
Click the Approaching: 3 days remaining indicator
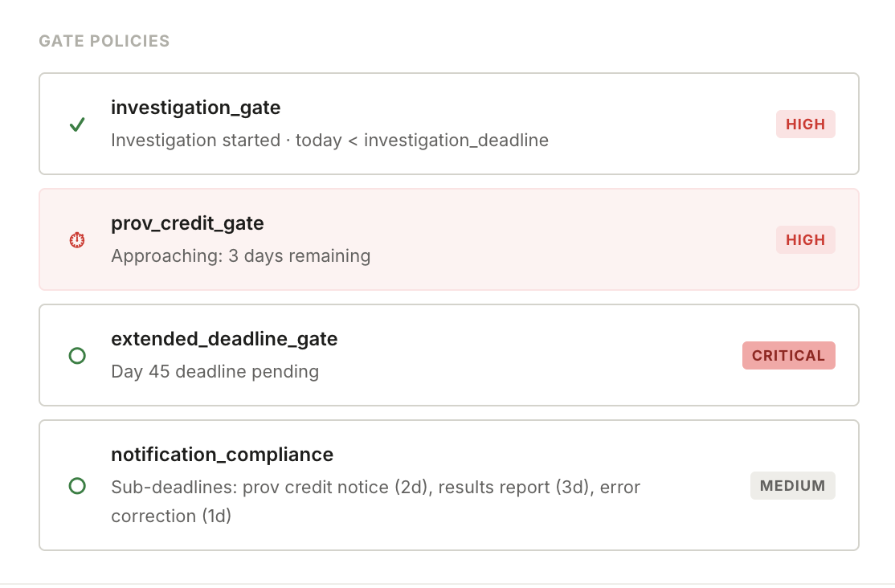[x=241, y=255]
